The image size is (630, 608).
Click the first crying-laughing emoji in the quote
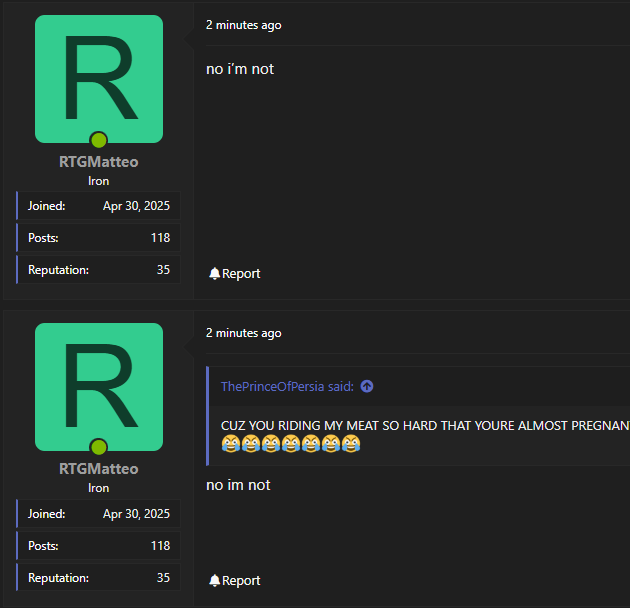(x=230, y=443)
